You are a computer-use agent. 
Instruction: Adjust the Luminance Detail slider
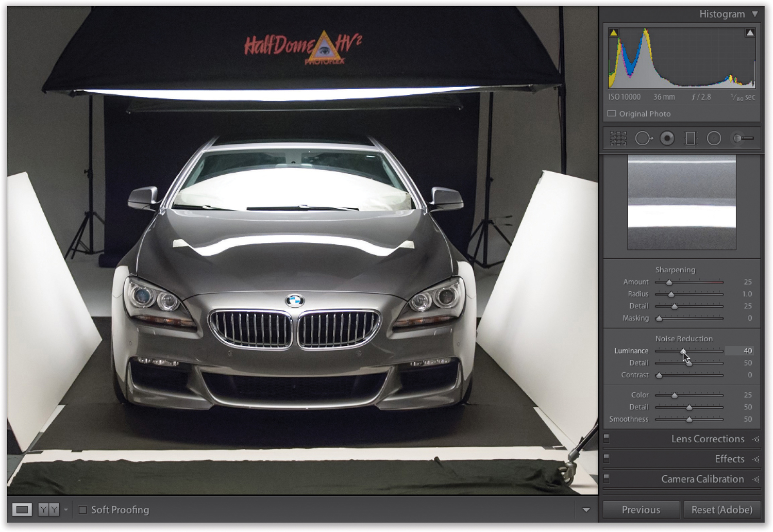pos(689,363)
